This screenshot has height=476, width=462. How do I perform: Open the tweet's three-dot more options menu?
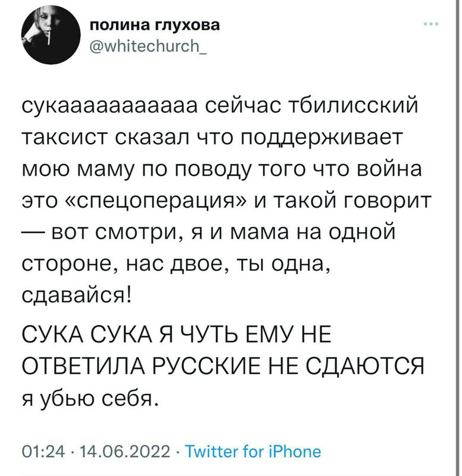430,25
